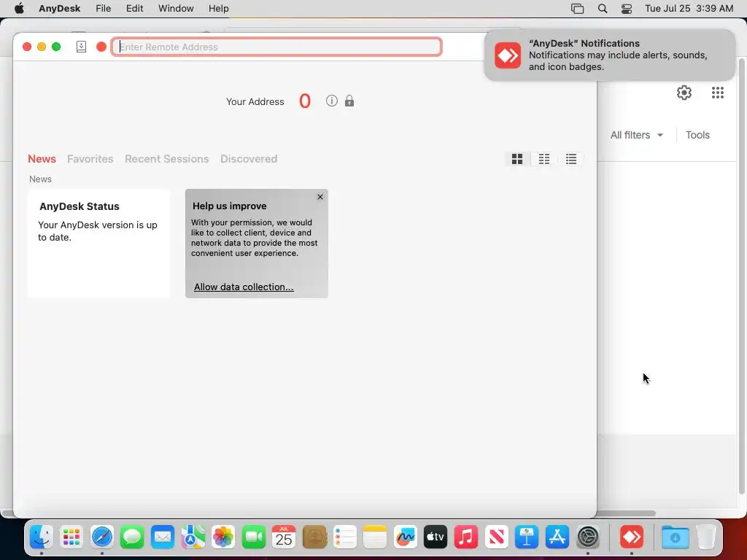Select the tile grid view icon
Viewport: 747px width, 560px height.
(517, 159)
